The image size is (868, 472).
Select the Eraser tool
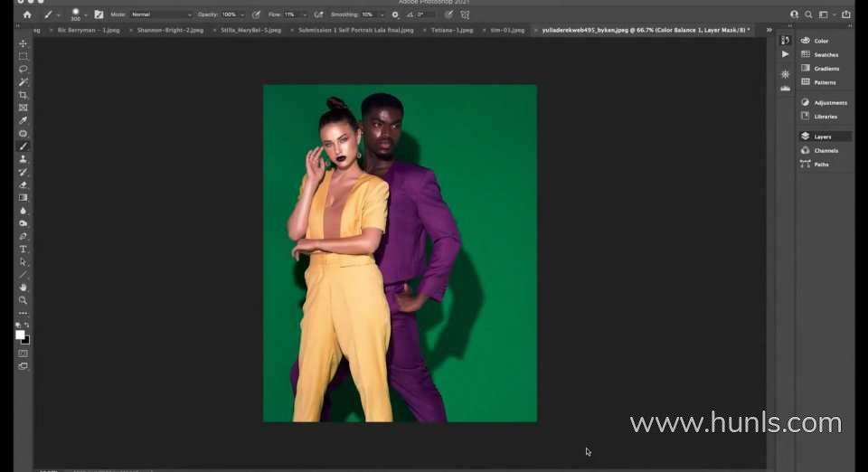pyautogui.click(x=23, y=184)
